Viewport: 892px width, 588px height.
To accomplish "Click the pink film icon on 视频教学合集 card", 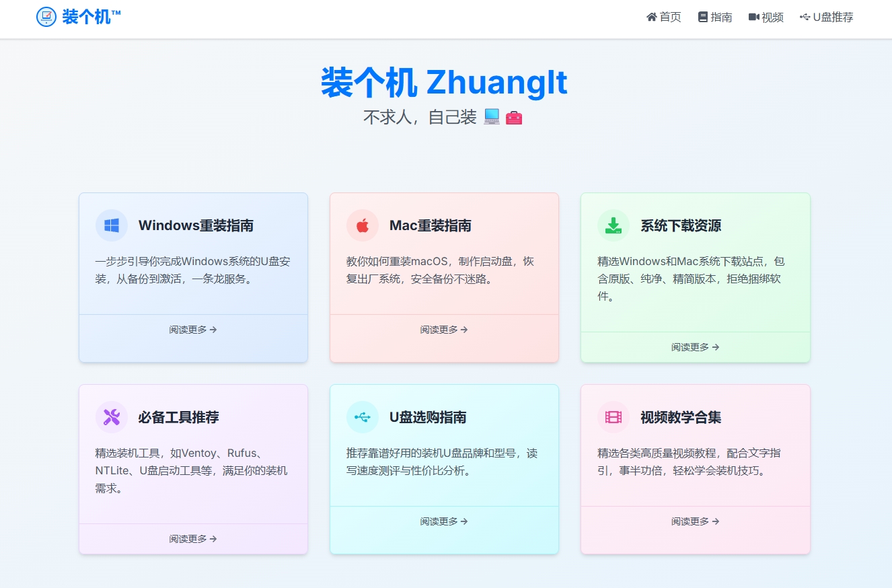I will click(613, 416).
